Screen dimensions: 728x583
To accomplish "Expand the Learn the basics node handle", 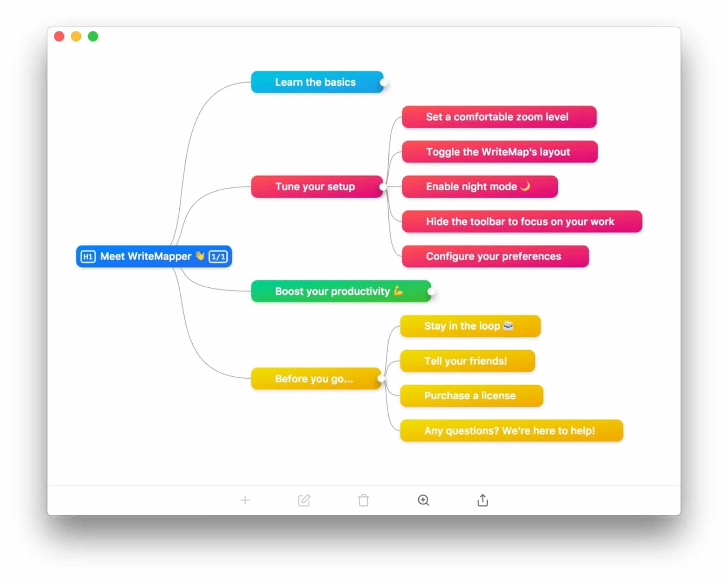I will pos(384,83).
